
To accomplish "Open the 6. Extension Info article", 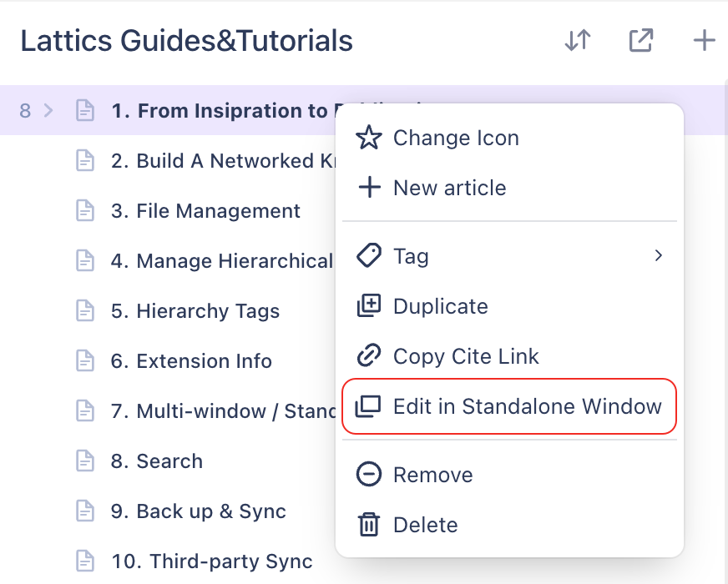I will click(191, 361).
